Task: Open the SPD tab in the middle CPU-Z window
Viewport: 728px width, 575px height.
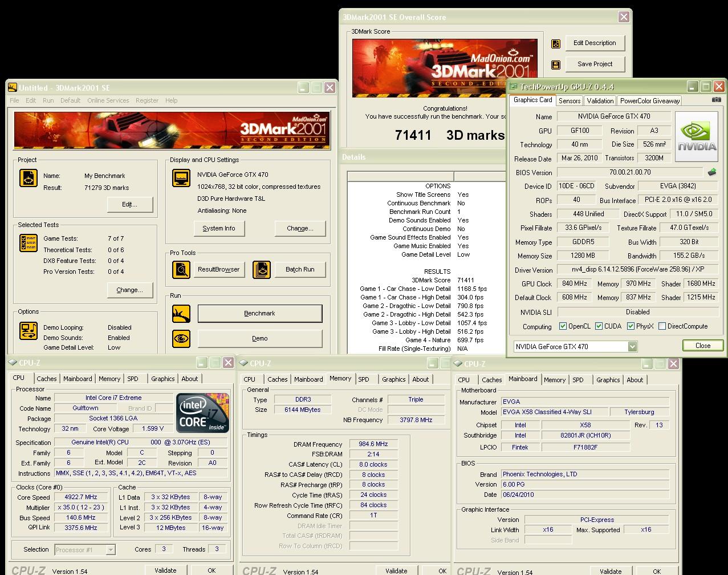Action: tap(364, 379)
